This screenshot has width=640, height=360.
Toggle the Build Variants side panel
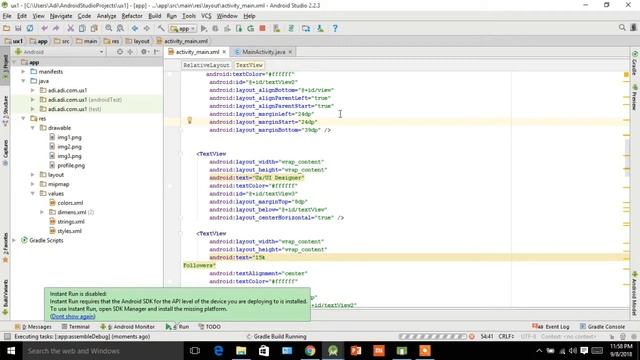click(5, 297)
